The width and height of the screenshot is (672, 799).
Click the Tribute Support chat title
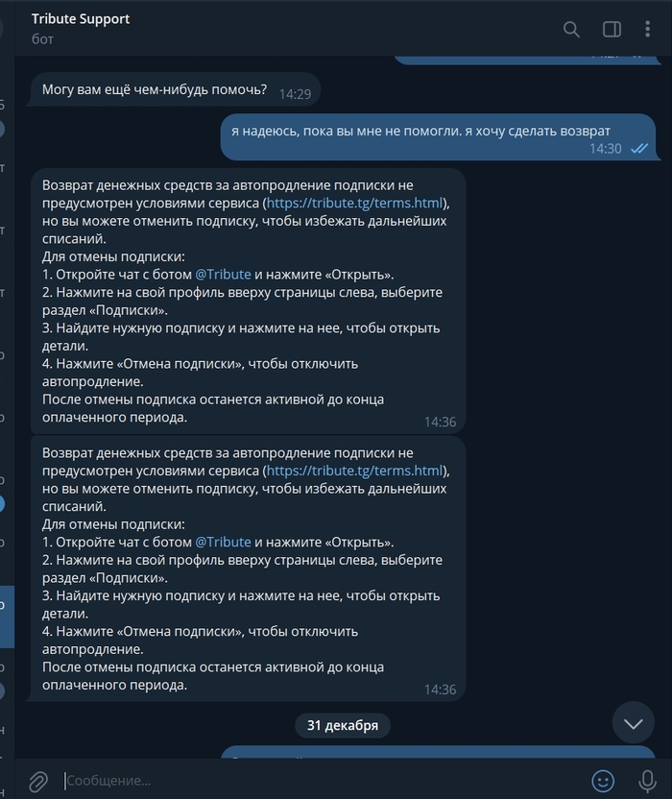[81, 19]
